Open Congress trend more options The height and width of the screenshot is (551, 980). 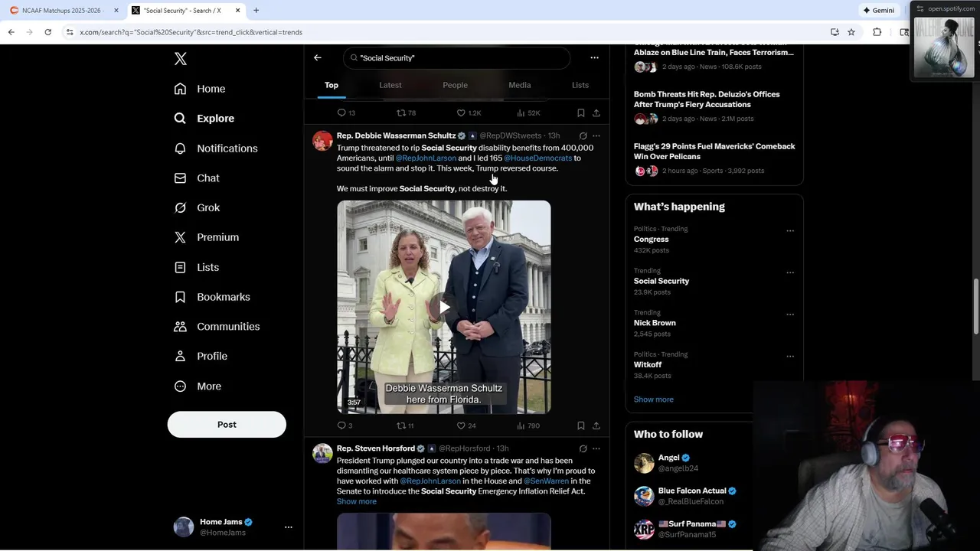point(790,230)
